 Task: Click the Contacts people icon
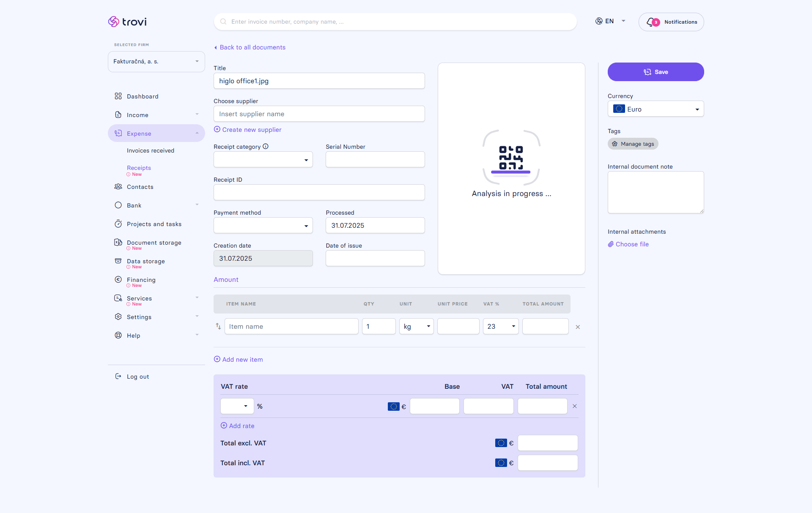(x=118, y=186)
